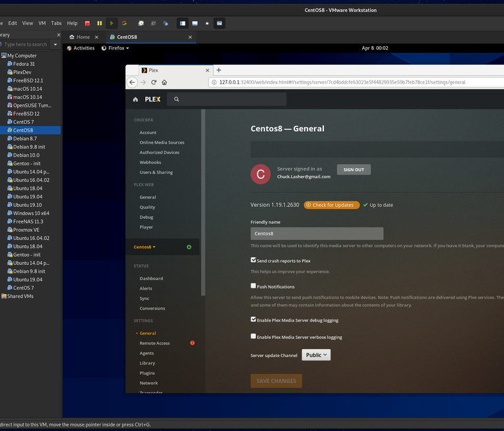Click the Firefox forward arrow button
504x431 pixels.
pyautogui.click(x=143, y=82)
